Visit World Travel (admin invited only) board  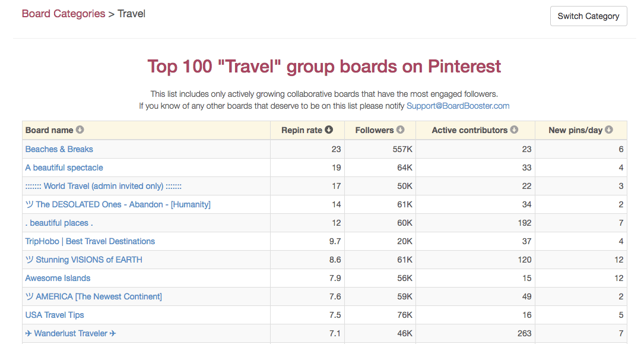[103, 186]
